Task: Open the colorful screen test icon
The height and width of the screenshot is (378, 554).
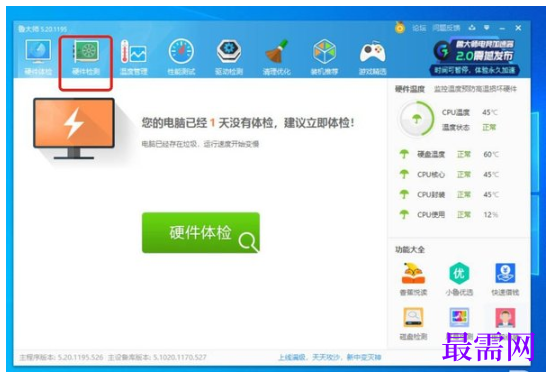Action: click(459, 318)
